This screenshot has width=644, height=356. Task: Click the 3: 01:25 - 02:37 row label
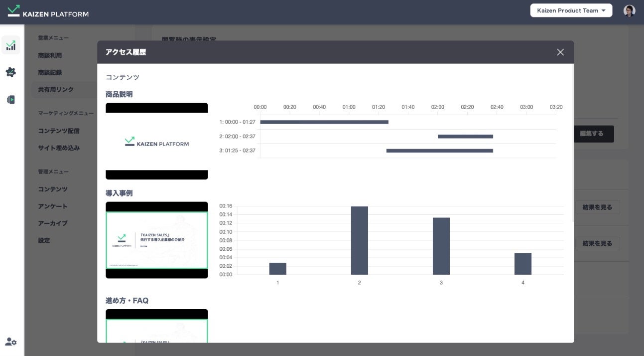pos(238,151)
